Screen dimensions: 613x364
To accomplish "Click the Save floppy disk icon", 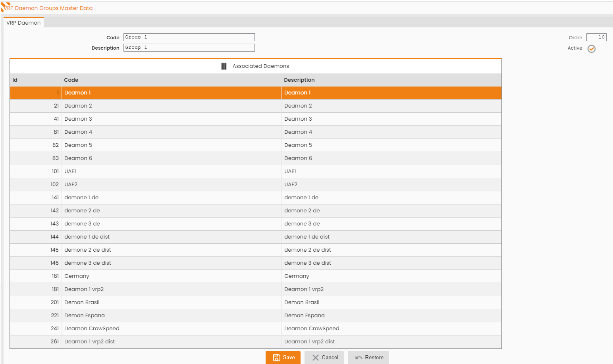I will [277, 358].
